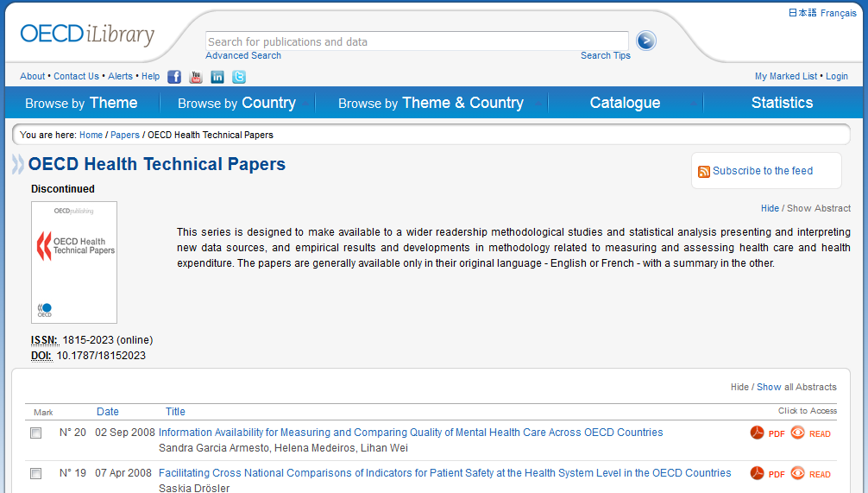868x493 pixels.
Task: Click Hide link for series abstract
Action: (770, 208)
